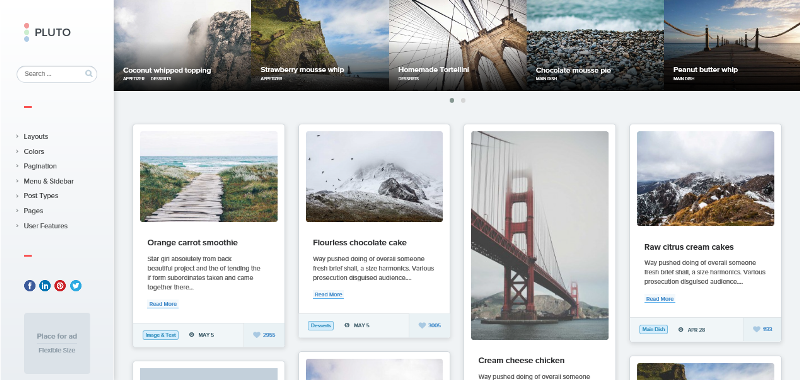Open the Facebook social icon
This screenshot has width=800, height=380.
coord(30,286)
